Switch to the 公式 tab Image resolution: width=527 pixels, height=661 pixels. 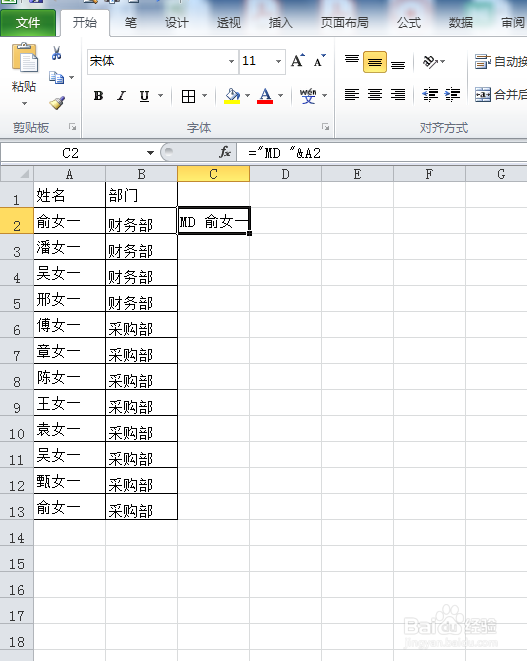[409, 23]
